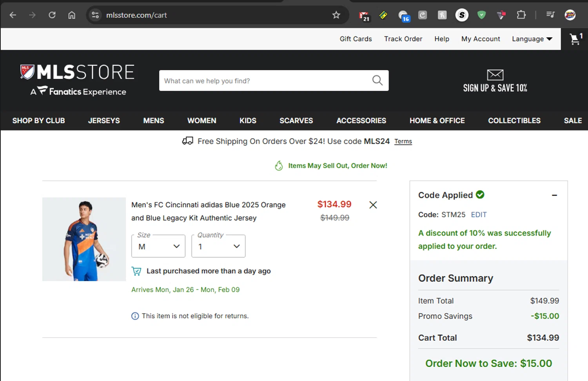
Task: Bookmark this page with the star icon
Action: click(x=336, y=15)
